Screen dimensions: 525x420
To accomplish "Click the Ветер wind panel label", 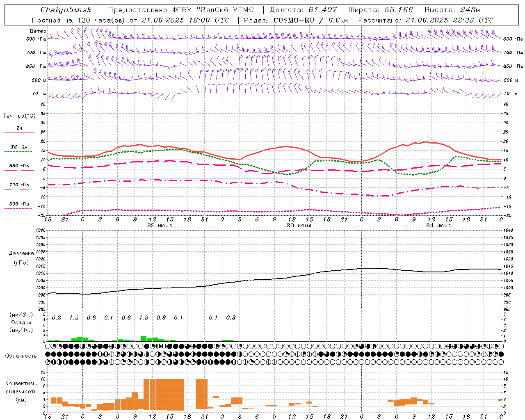I will 38,31.
